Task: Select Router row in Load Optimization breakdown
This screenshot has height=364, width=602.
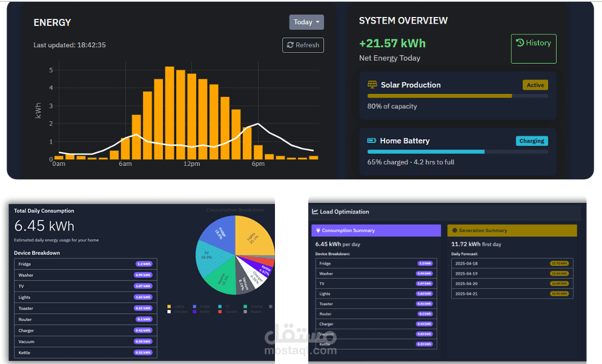Action: coord(376,314)
